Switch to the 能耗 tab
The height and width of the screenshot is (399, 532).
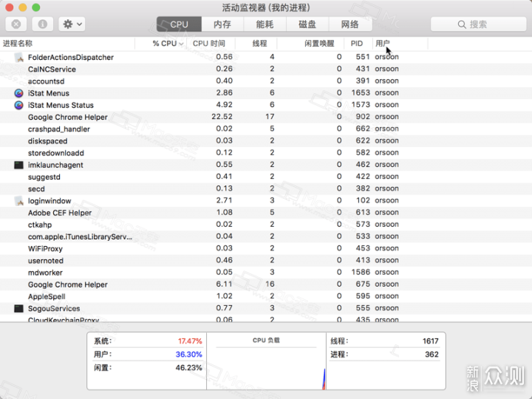pyautogui.click(x=265, y=24)
